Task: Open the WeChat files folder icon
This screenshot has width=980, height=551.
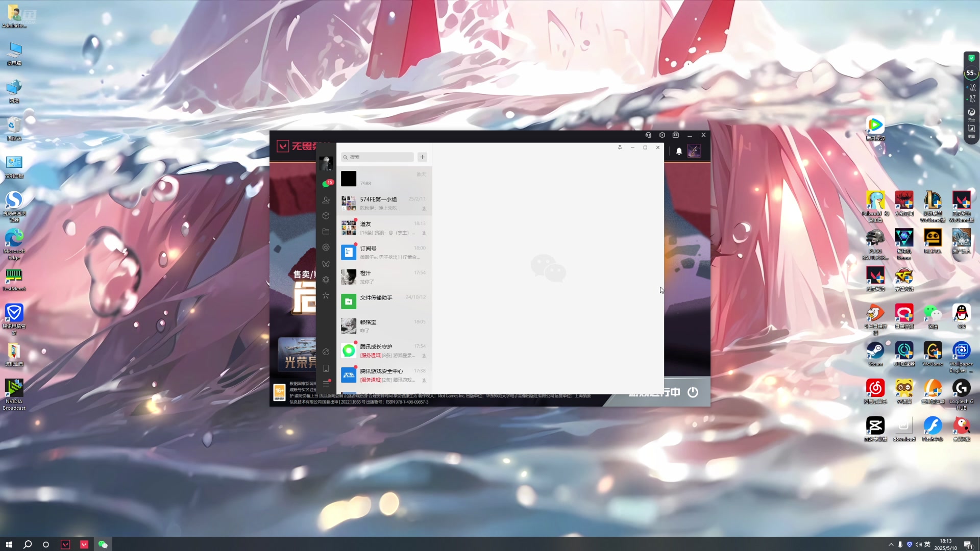Action: point(326,232)
